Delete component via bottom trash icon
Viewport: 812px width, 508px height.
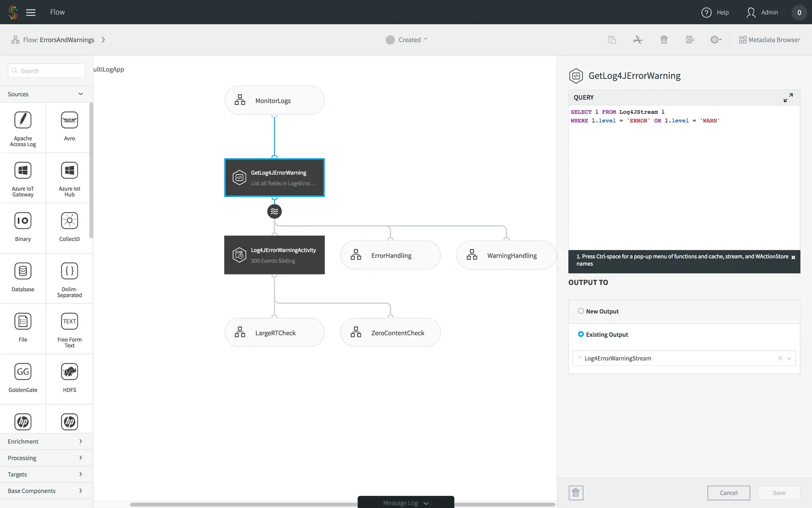point(576,493)
